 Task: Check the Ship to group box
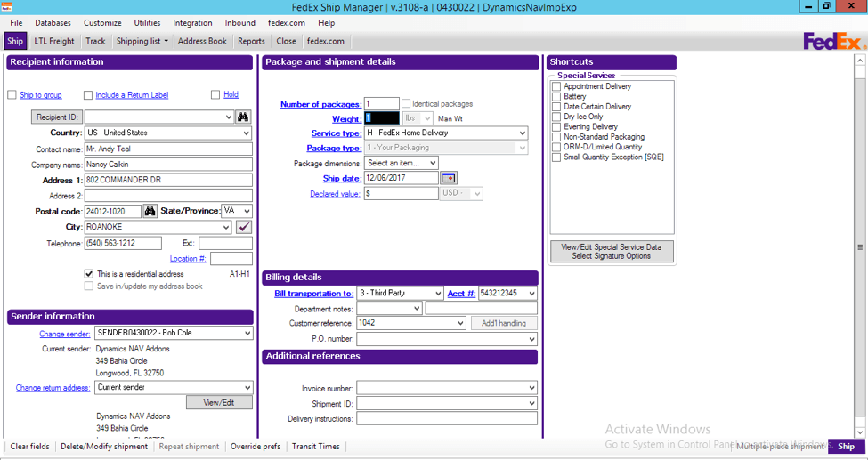point(12,95)
